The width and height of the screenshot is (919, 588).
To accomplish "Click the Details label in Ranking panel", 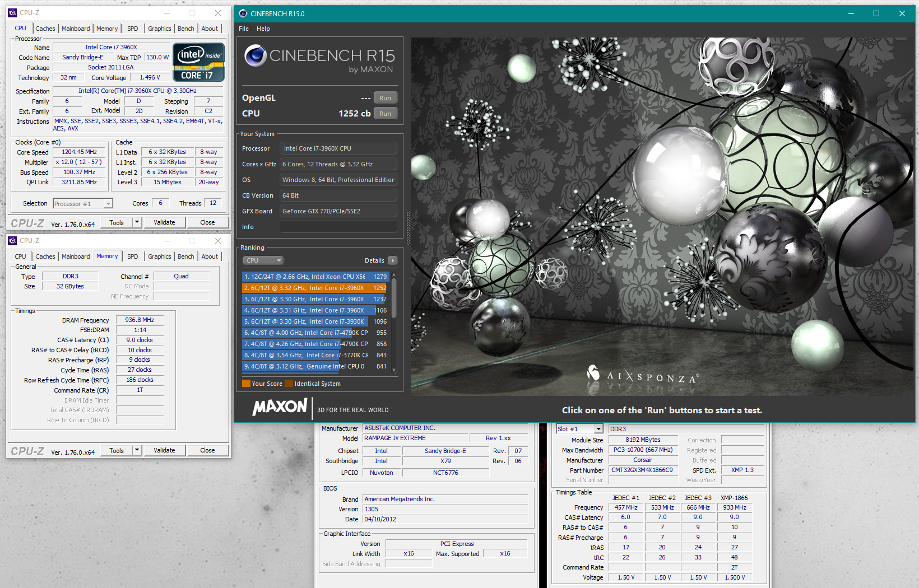I will point(374,260).
